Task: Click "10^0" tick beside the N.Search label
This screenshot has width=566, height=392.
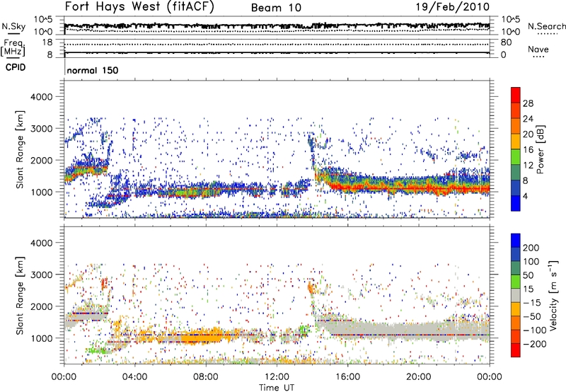Action: (511, 32)
